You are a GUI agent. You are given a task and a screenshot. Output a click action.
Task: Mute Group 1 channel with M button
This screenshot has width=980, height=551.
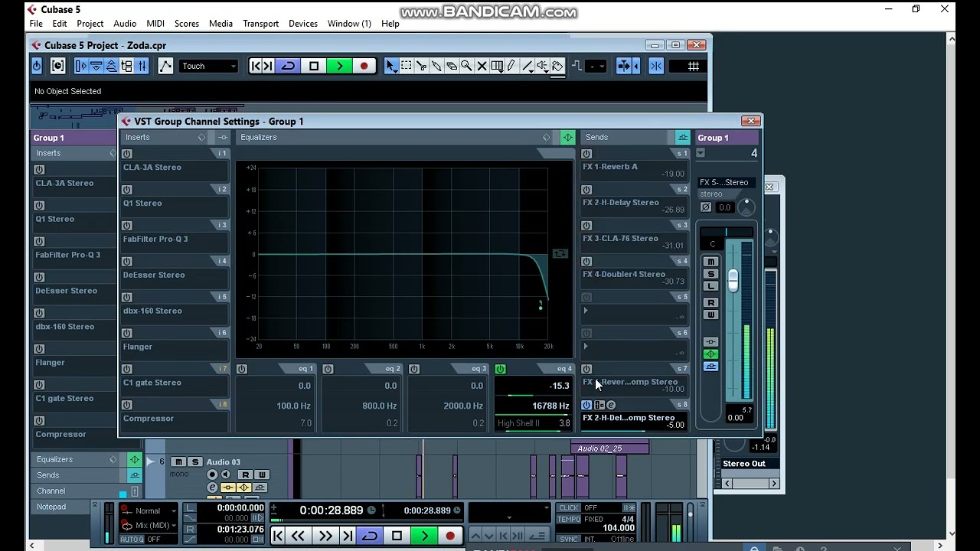711,262
